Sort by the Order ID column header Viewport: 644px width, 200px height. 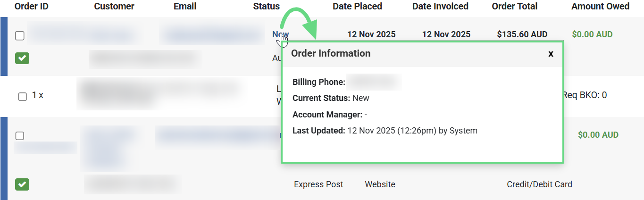32,7
